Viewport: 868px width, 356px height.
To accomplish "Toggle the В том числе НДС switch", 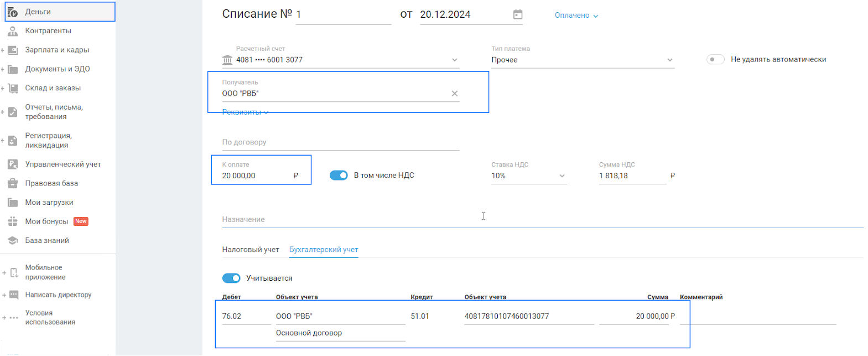I will click(x=339, y=176).
